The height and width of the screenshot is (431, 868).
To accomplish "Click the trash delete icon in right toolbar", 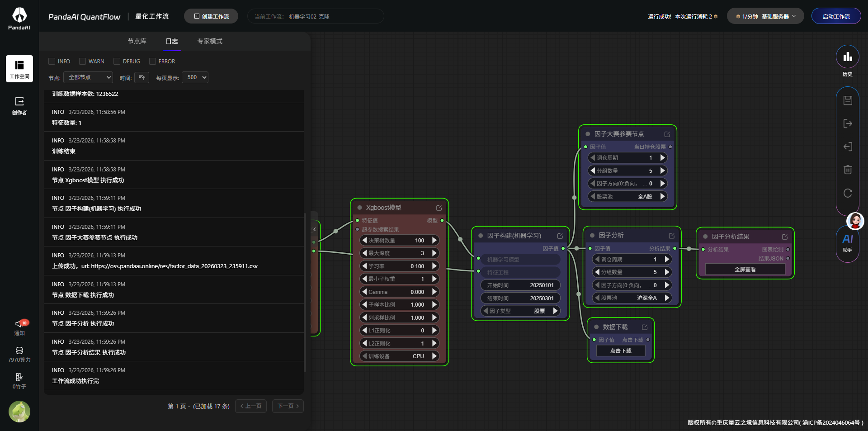I will 848,170.
